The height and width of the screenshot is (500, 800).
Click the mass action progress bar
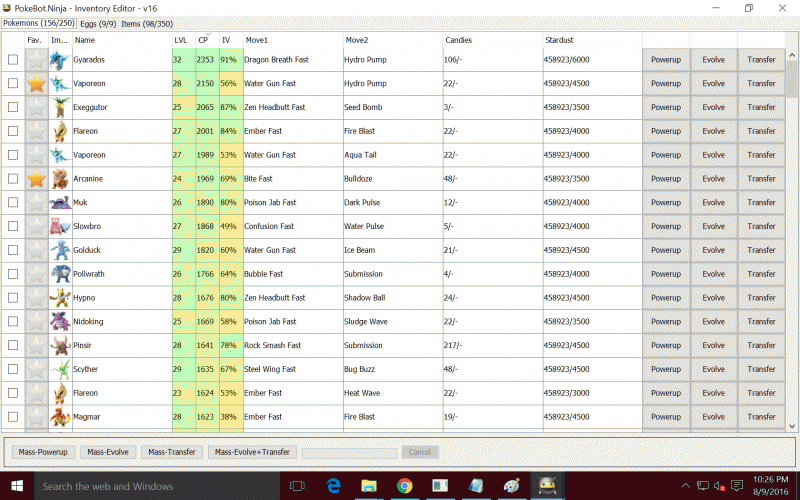tap(349, 453)
